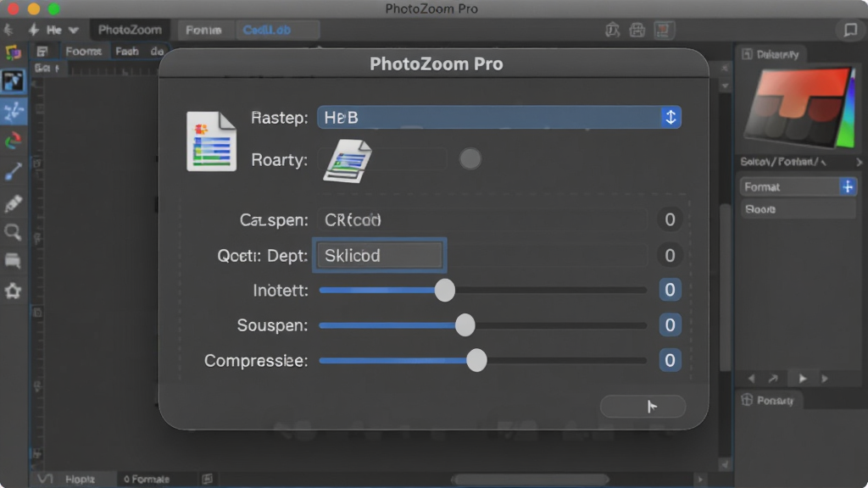Click the Inotett slider handle

point(444,290)
